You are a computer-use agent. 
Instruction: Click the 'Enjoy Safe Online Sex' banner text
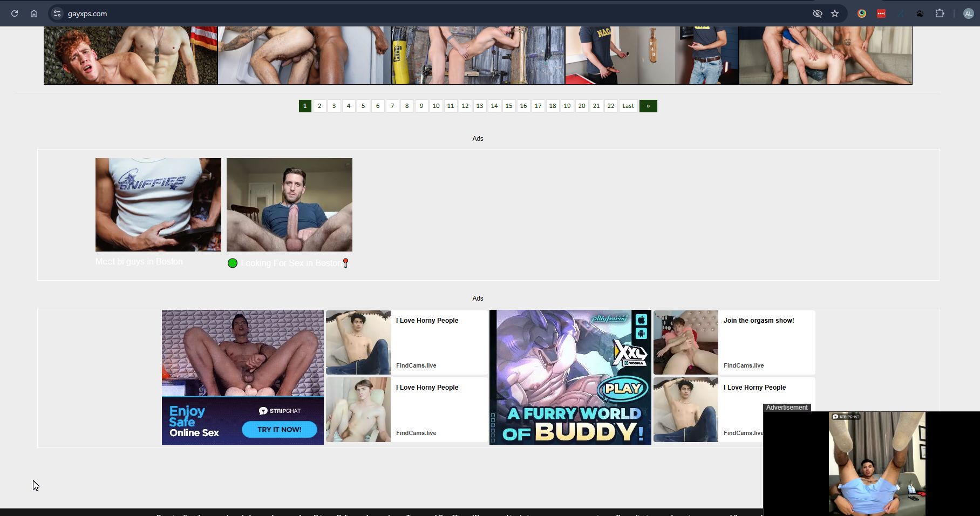click(194, 422)
